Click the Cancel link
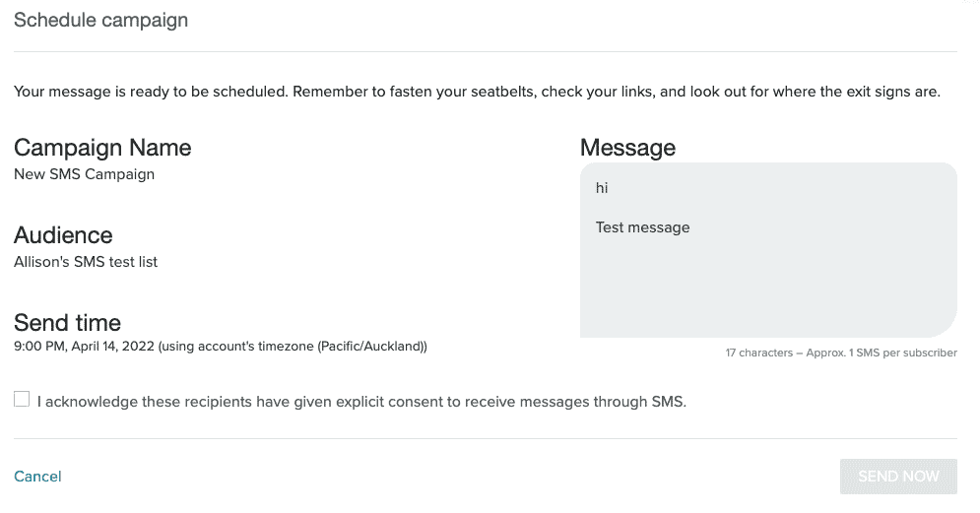This screenshot has width=980, height=513. pyautogui.click(x=37, y=477)
